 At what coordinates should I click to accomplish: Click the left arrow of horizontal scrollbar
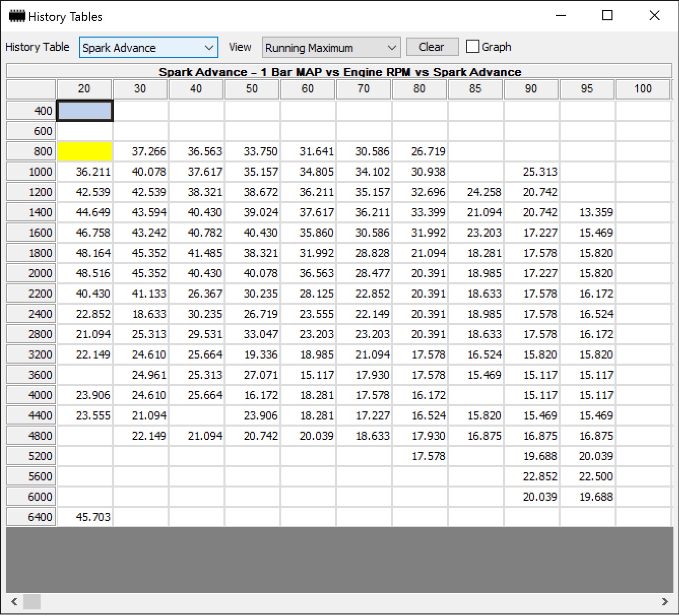(x=14, y=602)
